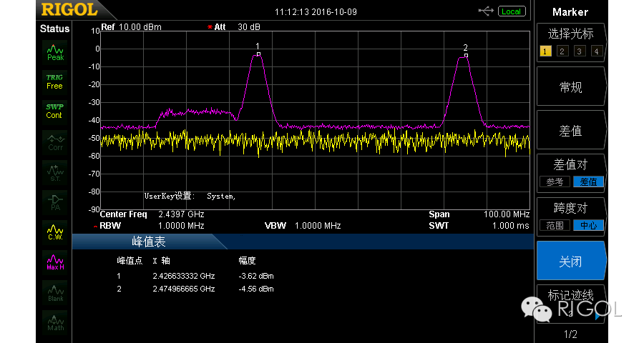Set 跨度对 to 范围
644x343 pixels.
(555, 225)
